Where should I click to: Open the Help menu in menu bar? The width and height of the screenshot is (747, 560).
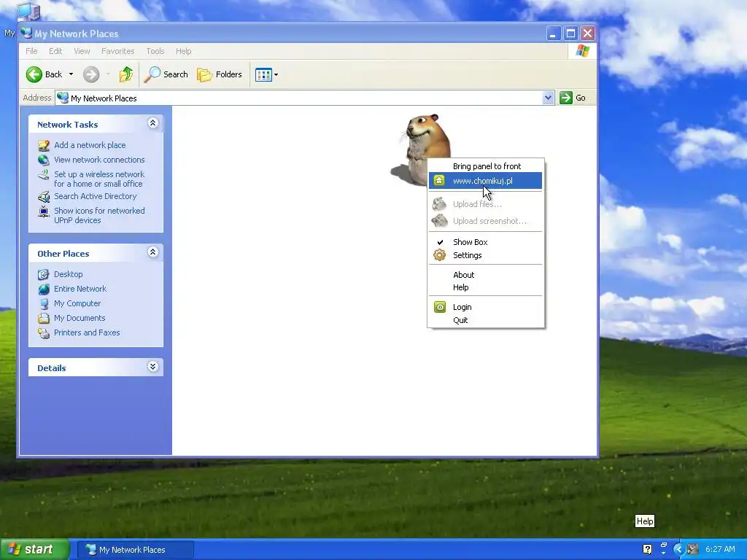(x=183, y=51)
